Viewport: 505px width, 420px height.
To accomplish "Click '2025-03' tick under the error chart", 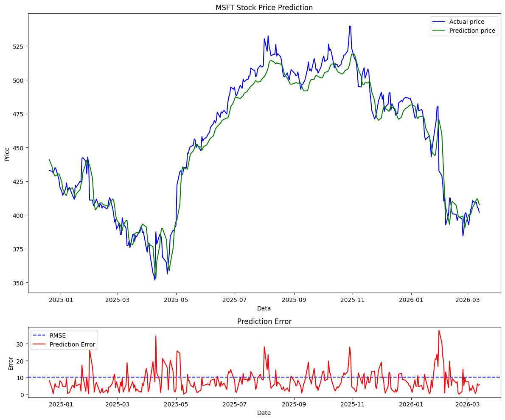I will (118, 405).
